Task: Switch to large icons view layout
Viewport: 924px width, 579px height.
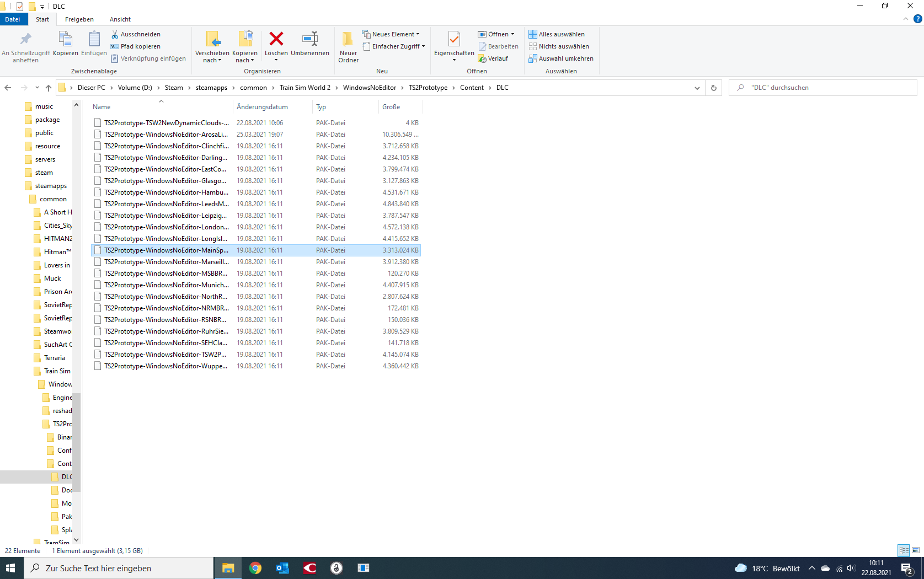Action: pos(916,550)
